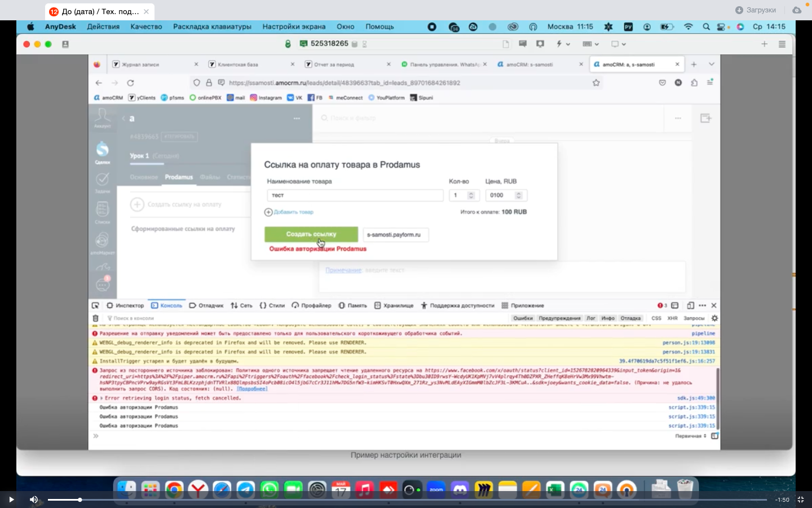This screenshot has height=508, width=812.
Task: Toggle the CSS console filter
Action: tap(656, 318)
